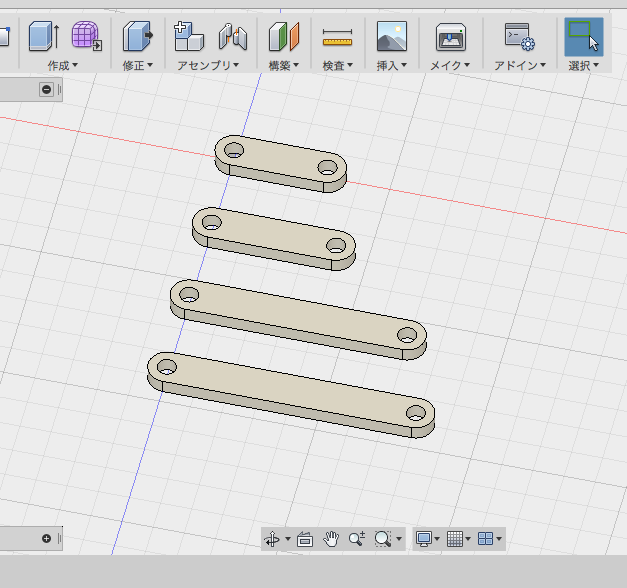Open the 検査 dropdown menu
The height and width of the screenshot is (588, 627).
[337, 65]
